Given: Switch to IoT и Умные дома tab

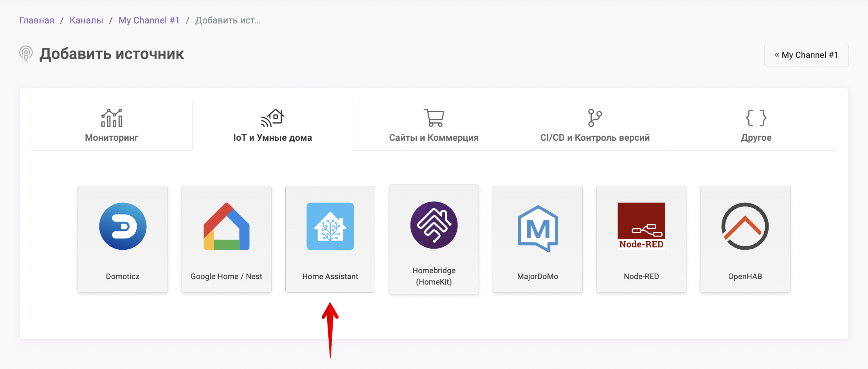Looking at the screenshot, I should (273, 125).
